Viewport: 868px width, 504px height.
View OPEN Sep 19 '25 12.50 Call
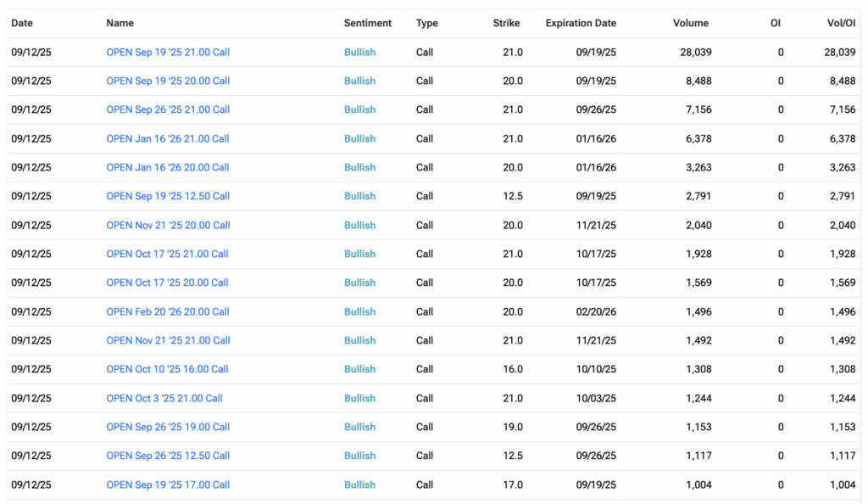pyautogui.click(x=168, y=196)
